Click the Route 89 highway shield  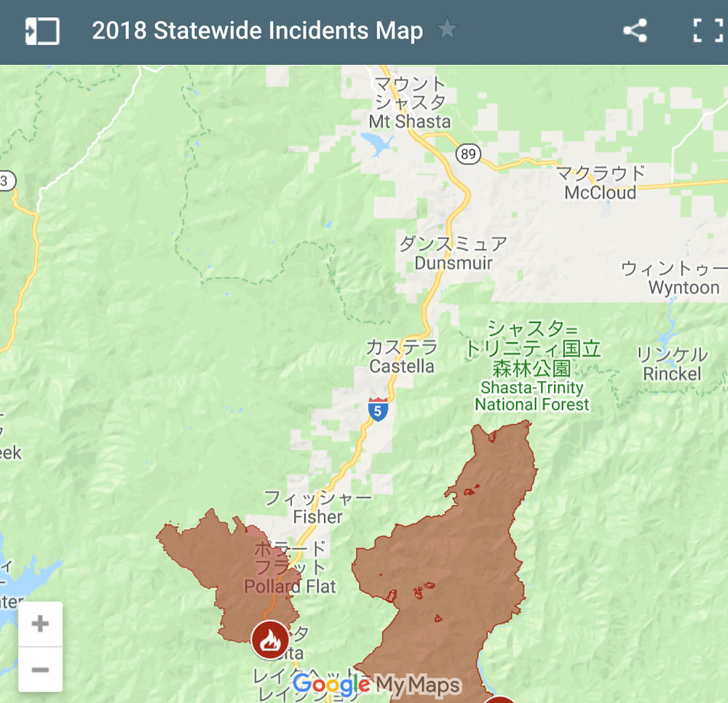(x=468, y=154)
